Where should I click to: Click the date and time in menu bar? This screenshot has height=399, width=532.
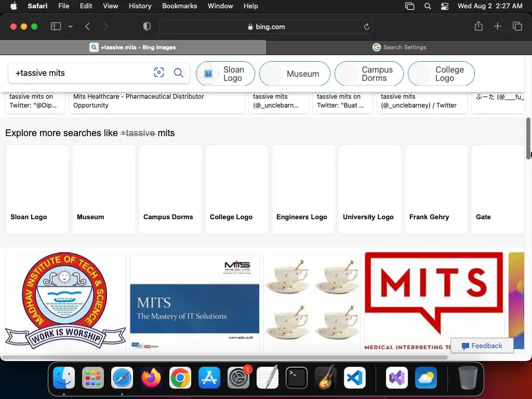[x=490, y=6]
